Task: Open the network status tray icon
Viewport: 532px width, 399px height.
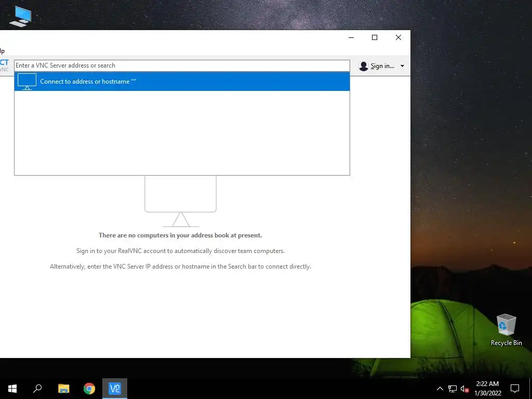Action: tap(453, 389)
